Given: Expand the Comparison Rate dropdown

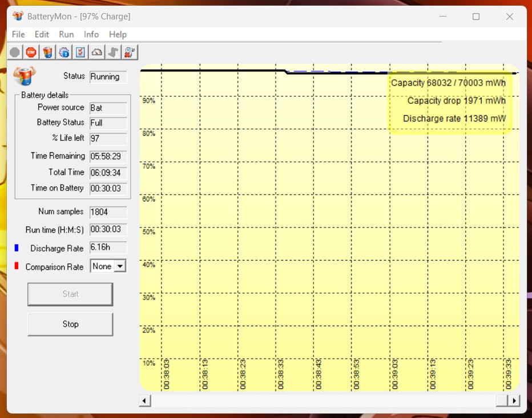Looking at the screenshot, I should [x=120, y=266].
